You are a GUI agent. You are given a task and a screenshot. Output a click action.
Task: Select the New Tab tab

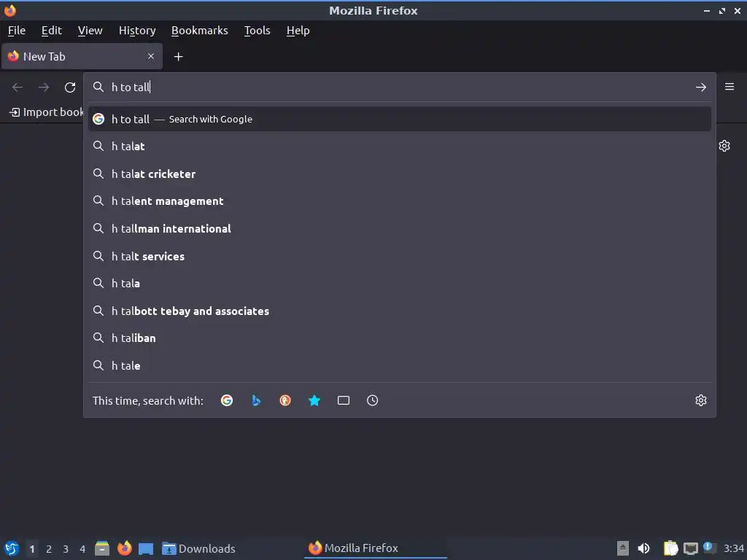(x=82, y=57)
